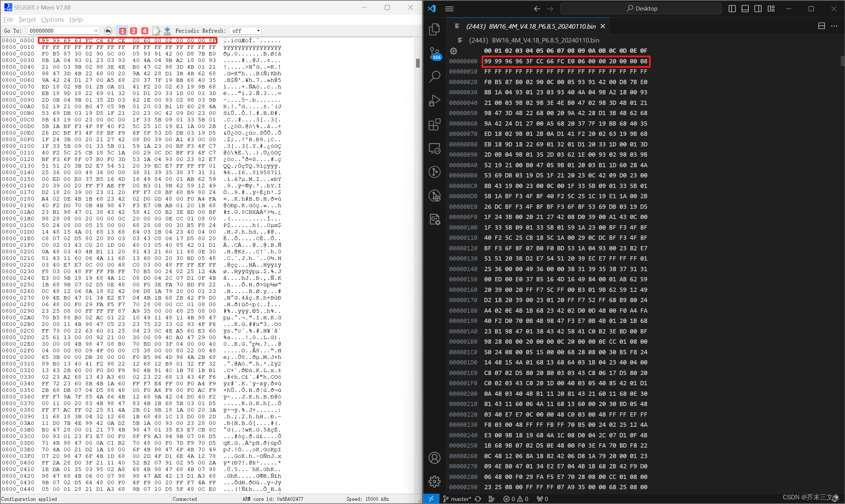This screenshot has height=504, width=845.
Task: Open hex editor settings gear icon
Action: coord(453,51)
